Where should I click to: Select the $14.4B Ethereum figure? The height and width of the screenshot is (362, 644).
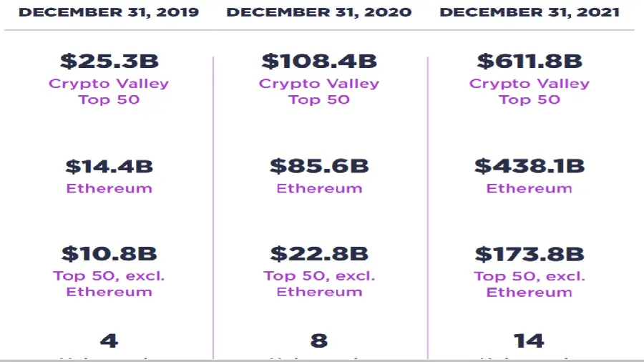(109, 167)
